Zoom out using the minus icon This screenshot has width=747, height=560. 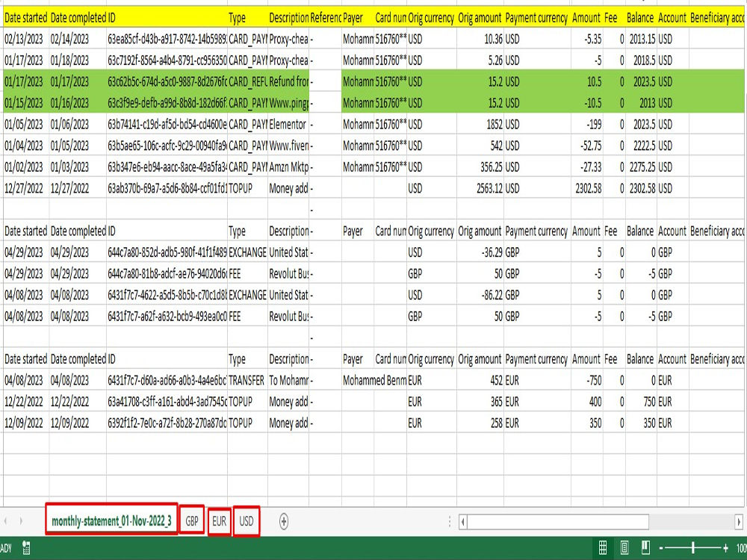(x=660, y=547)
